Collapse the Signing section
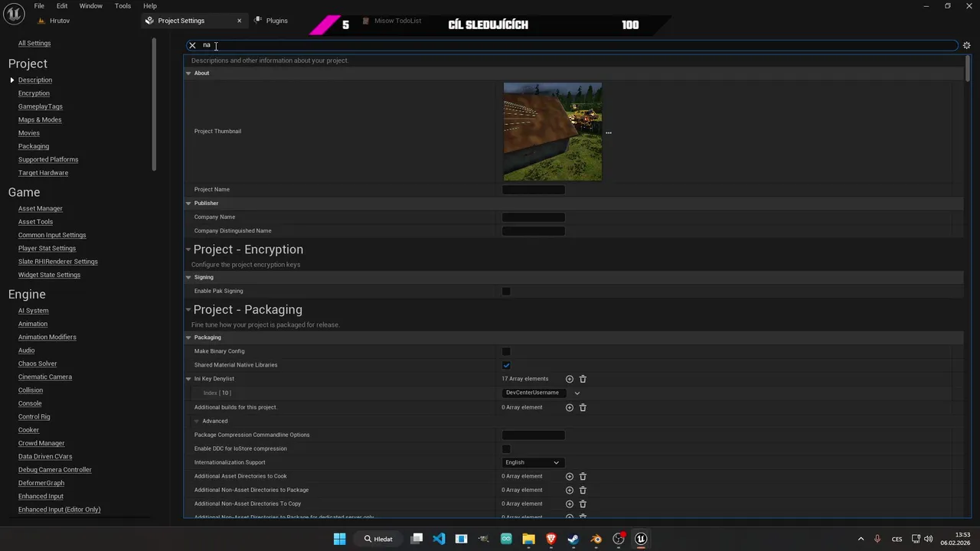Image resolution: width=980 pixels, height=551 pixels. pos(188,277)
